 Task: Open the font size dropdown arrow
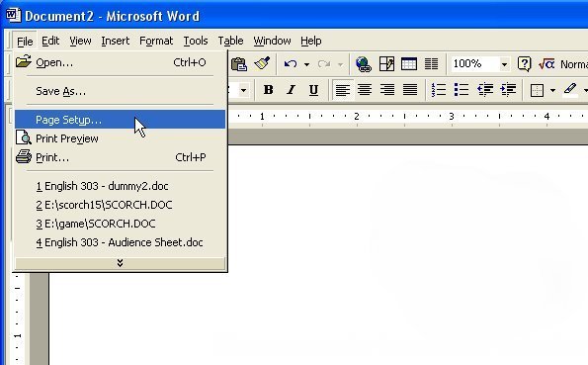(x=243, y=90)
